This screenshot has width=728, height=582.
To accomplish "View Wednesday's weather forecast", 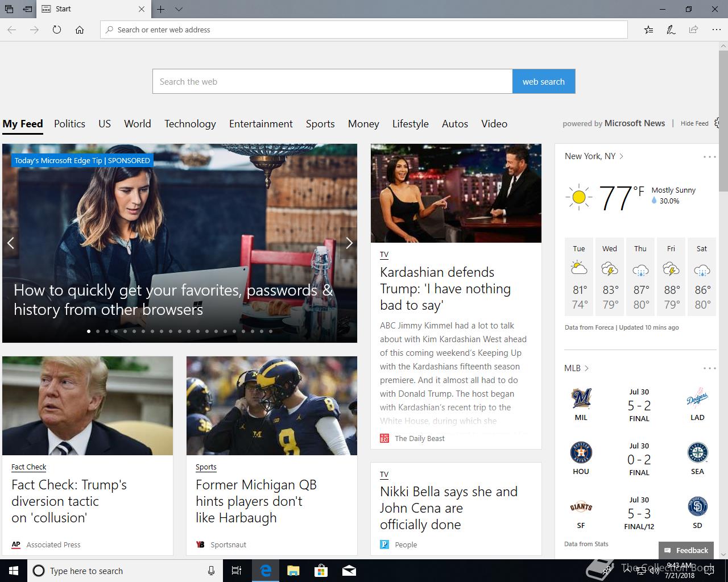I will (x=610, y=277).
